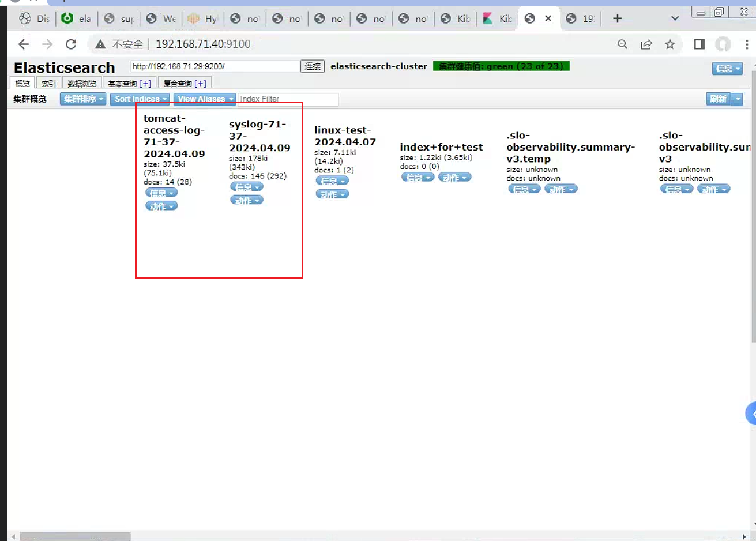Screen dimensions: 756x541
Task: Expand the arrow beside the 刷新 button
Action: point(738,99)
